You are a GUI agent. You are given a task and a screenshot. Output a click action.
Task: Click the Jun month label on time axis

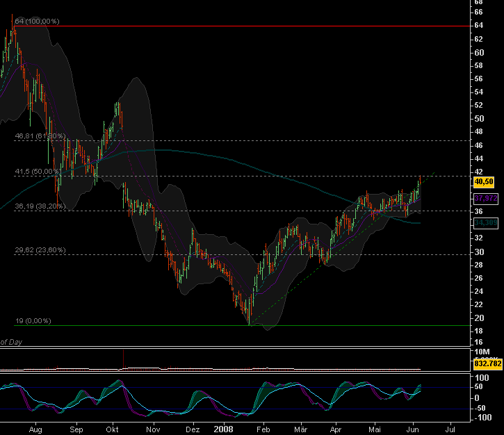pyautogui.click(x=412, y=431)
